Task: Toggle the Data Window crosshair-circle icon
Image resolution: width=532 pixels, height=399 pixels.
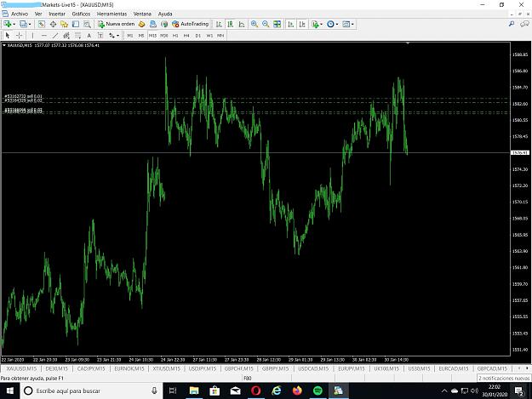Action: [x=53, y=24]
